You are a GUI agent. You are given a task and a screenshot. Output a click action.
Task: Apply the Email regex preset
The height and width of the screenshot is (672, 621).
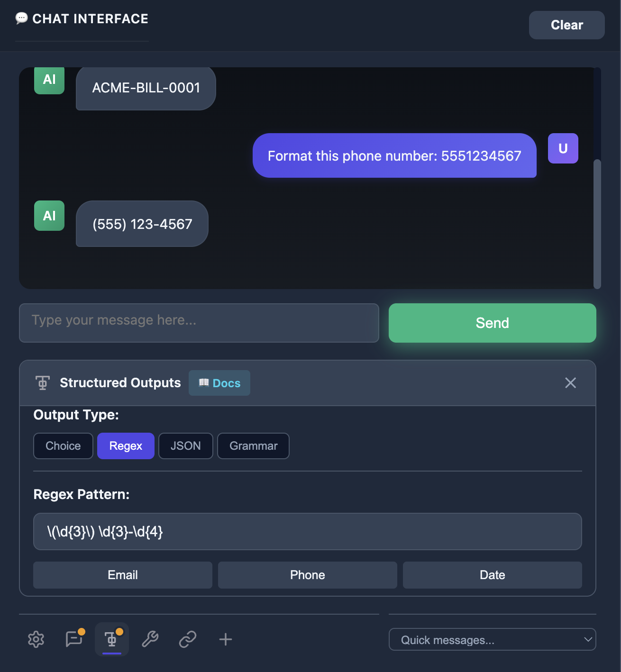(x=123, y=575)
